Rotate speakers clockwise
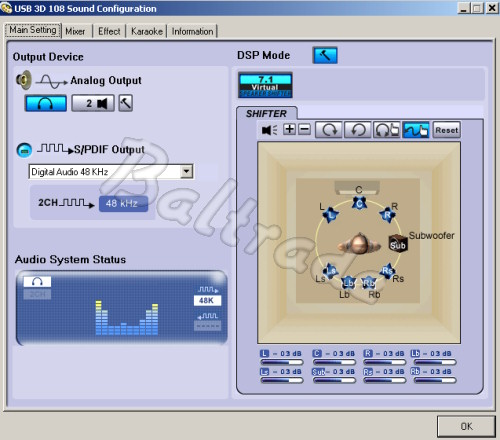Screen dimensions: 500x440 pos(329,130)
